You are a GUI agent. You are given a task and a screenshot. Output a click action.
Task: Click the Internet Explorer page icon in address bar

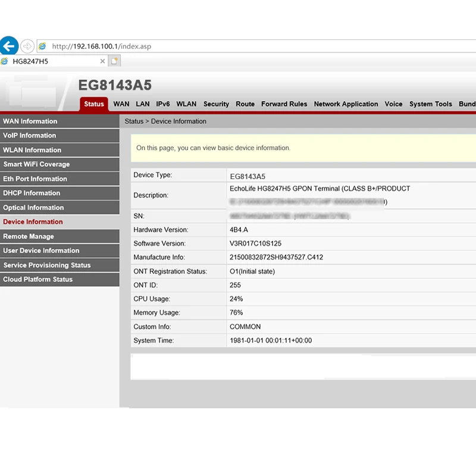[42, 46]
